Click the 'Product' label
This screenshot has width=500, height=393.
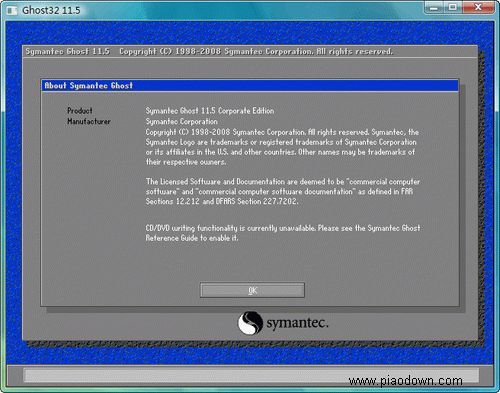(x=80, y=111)
